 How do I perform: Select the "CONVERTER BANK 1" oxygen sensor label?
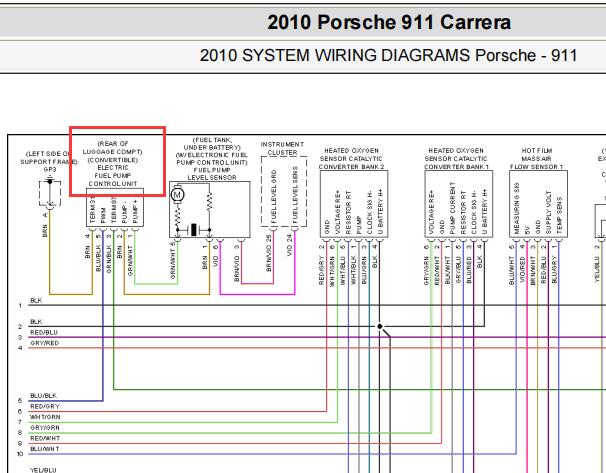click(x=456, y=167)
